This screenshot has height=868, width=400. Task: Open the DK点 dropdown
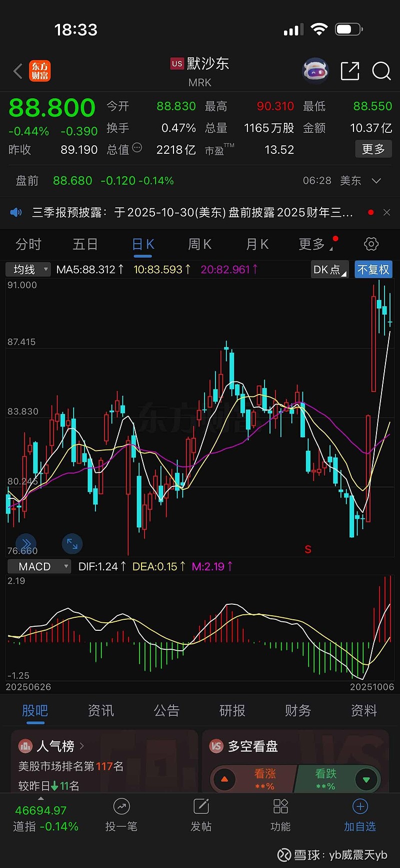point(329,270)
